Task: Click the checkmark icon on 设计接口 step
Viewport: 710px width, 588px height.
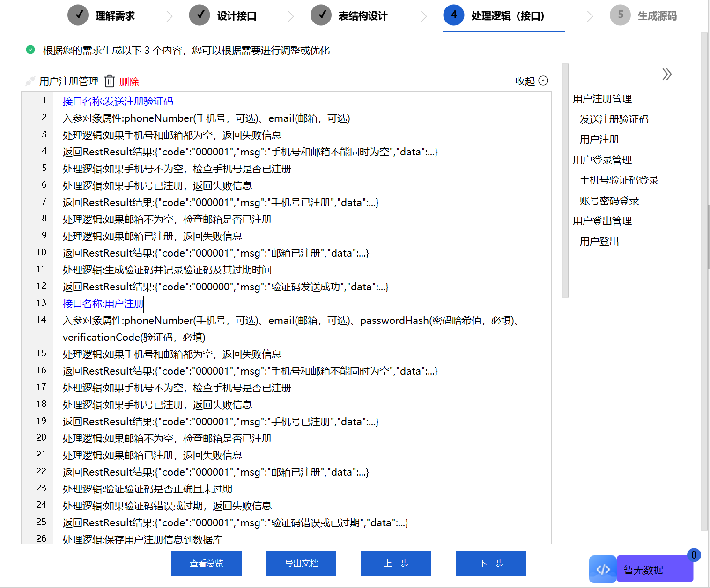Action: [199, 15]
